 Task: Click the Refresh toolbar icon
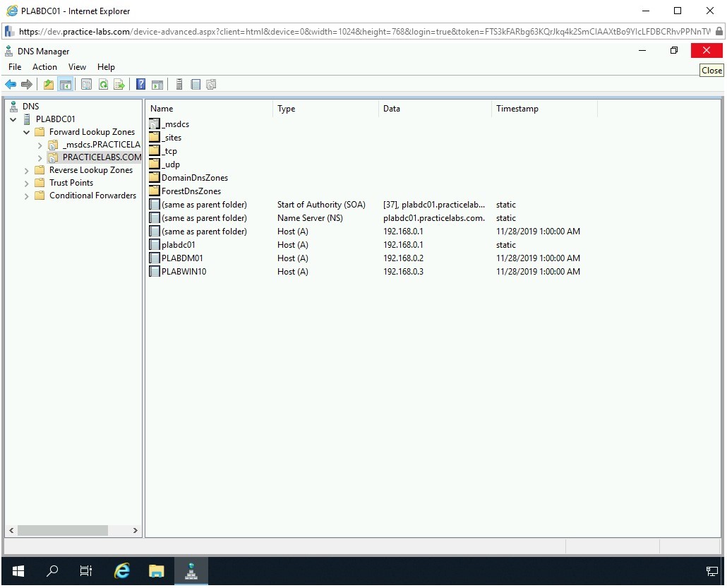tap(103, 85)
